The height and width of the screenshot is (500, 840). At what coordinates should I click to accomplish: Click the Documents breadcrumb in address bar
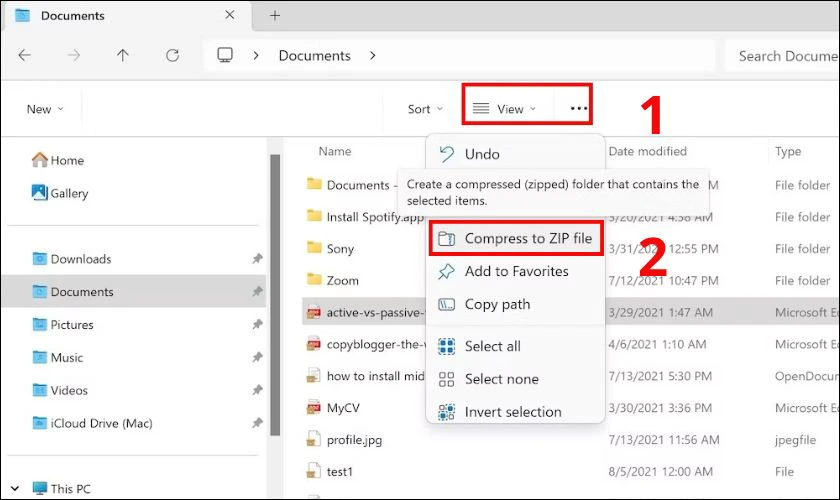coord(314,55)
